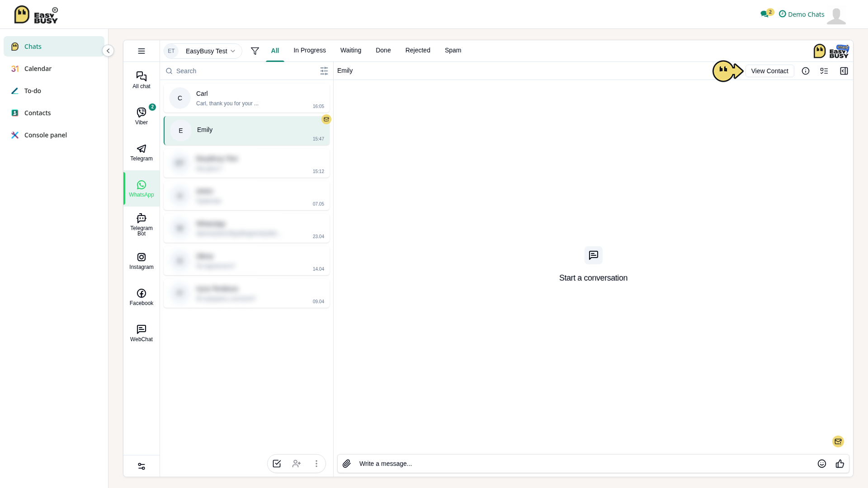The image size is (868, 488).
Task: Switch to the In Progress tab
Action: pos(310,50)
